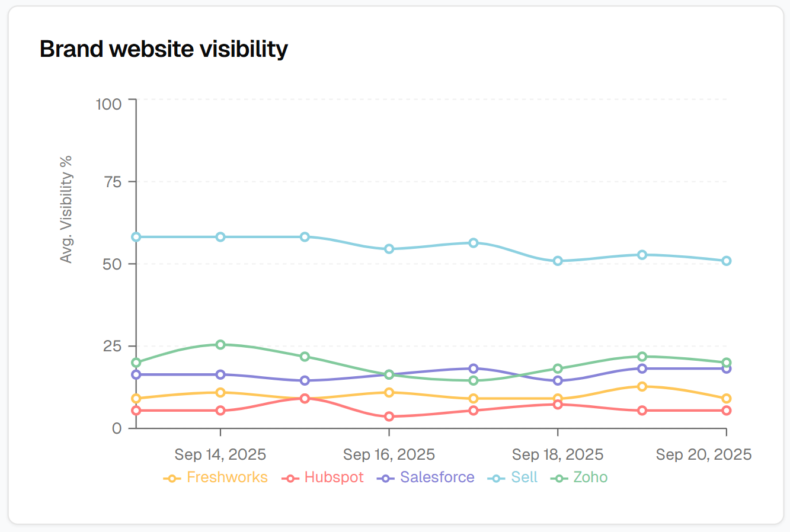Image resolution: width=790 pixels, height=532 pixels.
Task: Select Salesforce data point on Sep 20, 2025
Action: (727, 368)
